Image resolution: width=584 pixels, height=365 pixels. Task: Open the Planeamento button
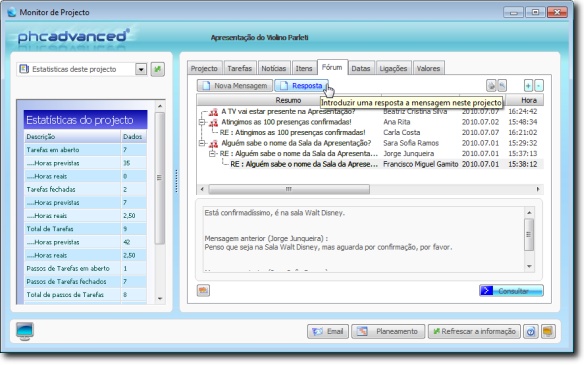388,331
